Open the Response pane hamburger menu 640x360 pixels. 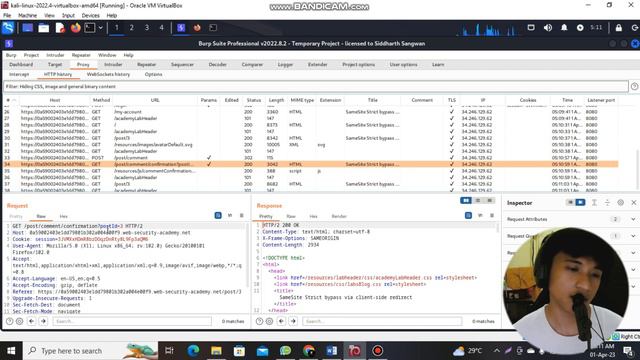[x=492, y=216]
